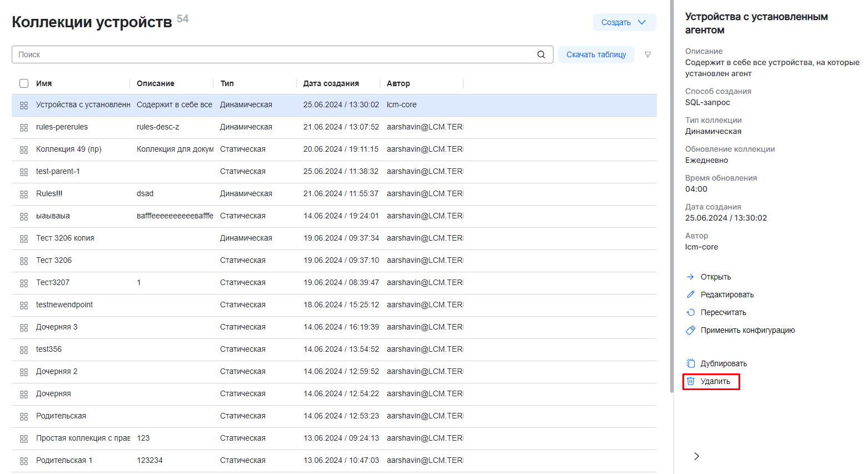Click the apply configuration icon
Screen dimensions: 868x474
691,330
